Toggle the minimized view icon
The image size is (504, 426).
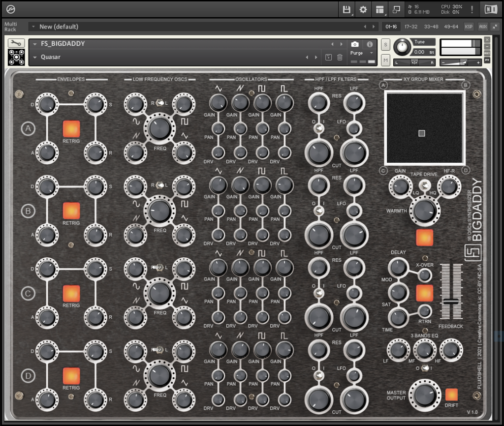click(x=396, y=10)
